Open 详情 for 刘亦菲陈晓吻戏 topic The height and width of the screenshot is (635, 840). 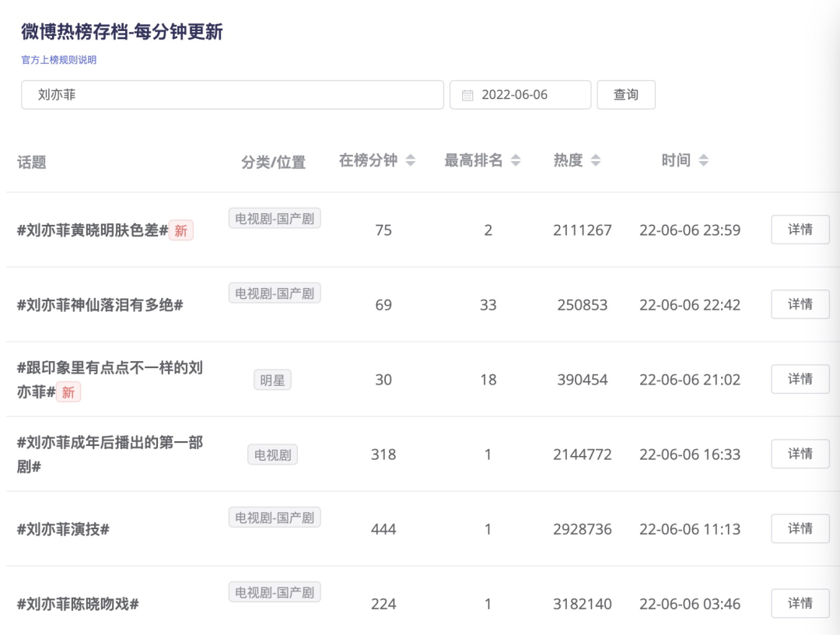[x=800, y=603]
